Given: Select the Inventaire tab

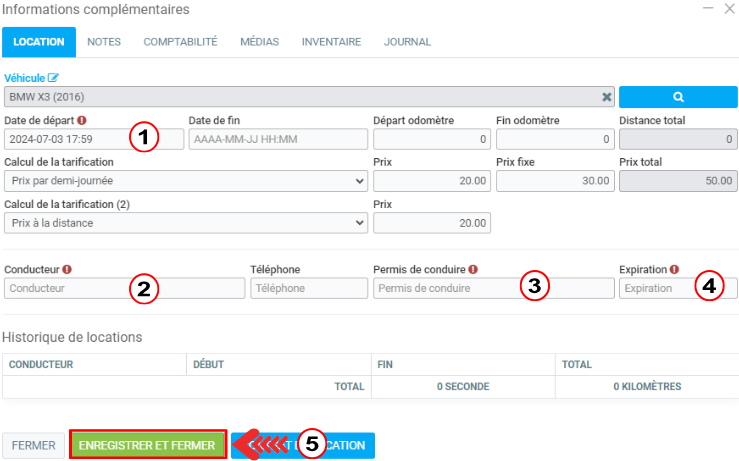Looking at the screenshot, I should pos(331,42).
